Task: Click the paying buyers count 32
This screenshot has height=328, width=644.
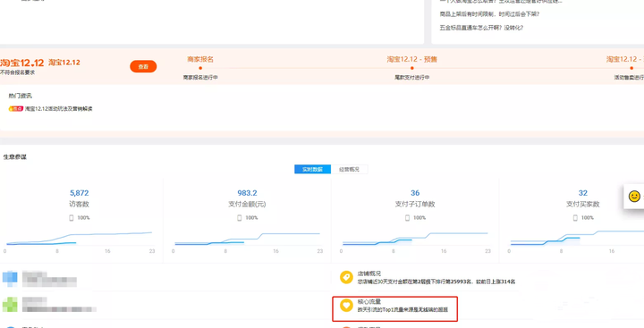Action: pyautogui.click(x=583, y=193)
